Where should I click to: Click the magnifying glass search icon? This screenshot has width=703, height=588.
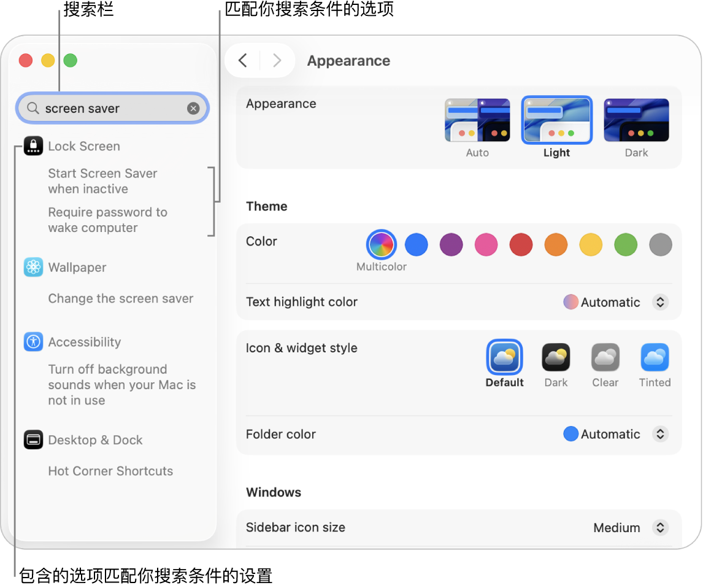[x=33, y=108]
